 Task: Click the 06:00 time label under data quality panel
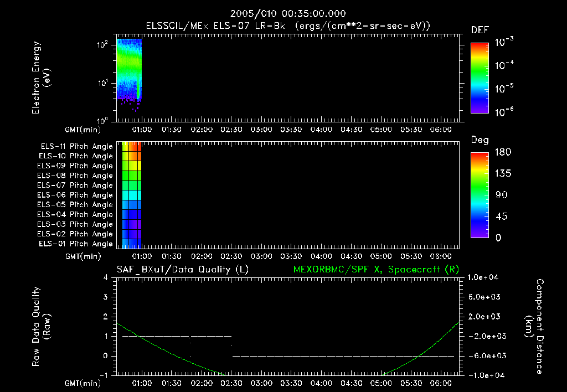[x=441, y=384]
